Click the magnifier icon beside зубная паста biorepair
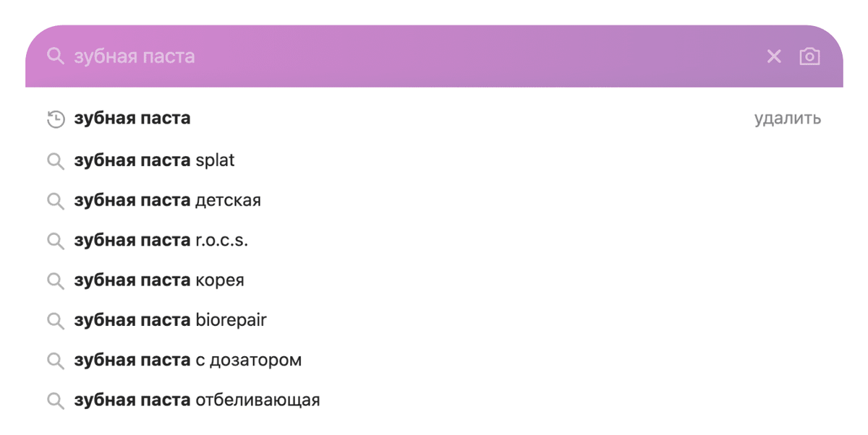This screenshot has height=435, width=868. [56, 320]
